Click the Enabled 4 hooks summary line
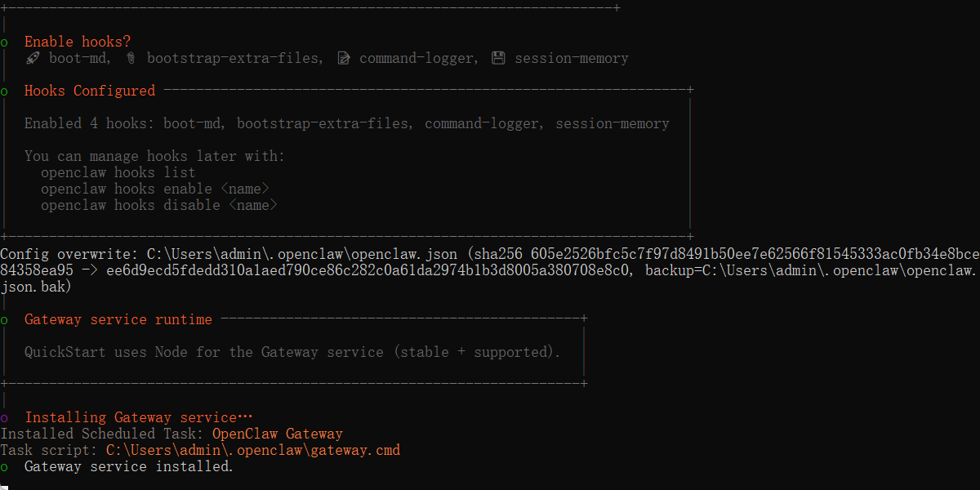The image size is (980, 490). coord(347,123)
